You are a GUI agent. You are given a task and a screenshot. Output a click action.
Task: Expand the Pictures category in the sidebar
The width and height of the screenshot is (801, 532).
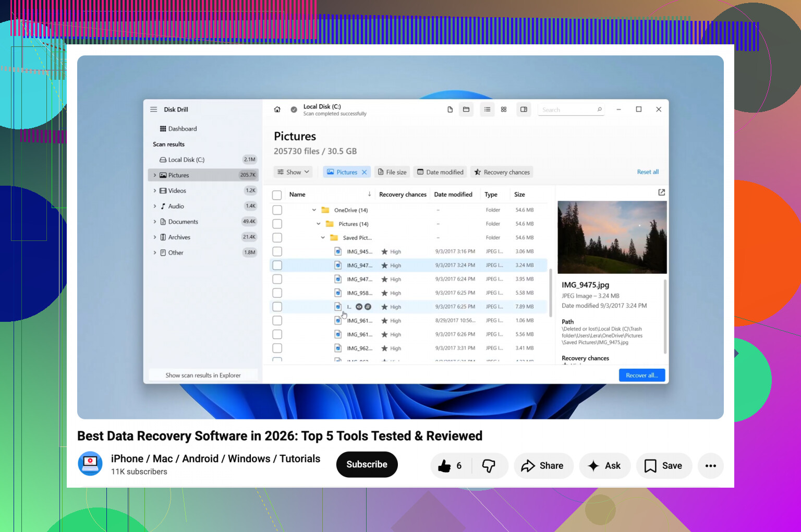(155, 175)
